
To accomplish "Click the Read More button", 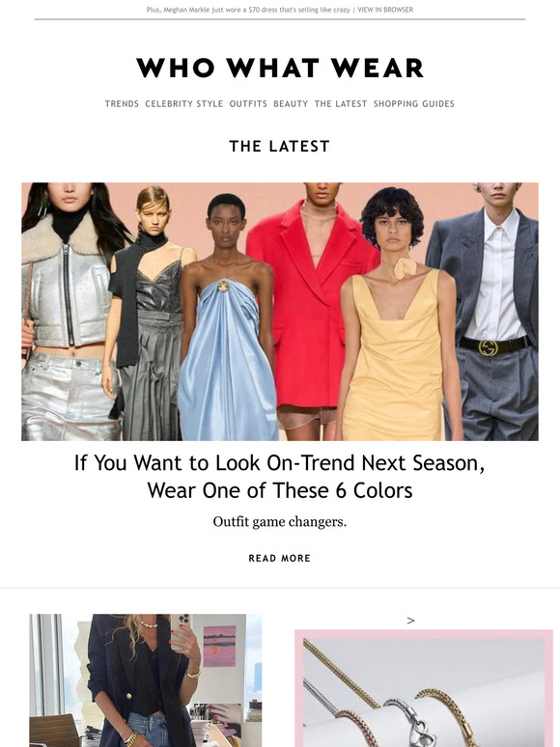I will (280, 558).
